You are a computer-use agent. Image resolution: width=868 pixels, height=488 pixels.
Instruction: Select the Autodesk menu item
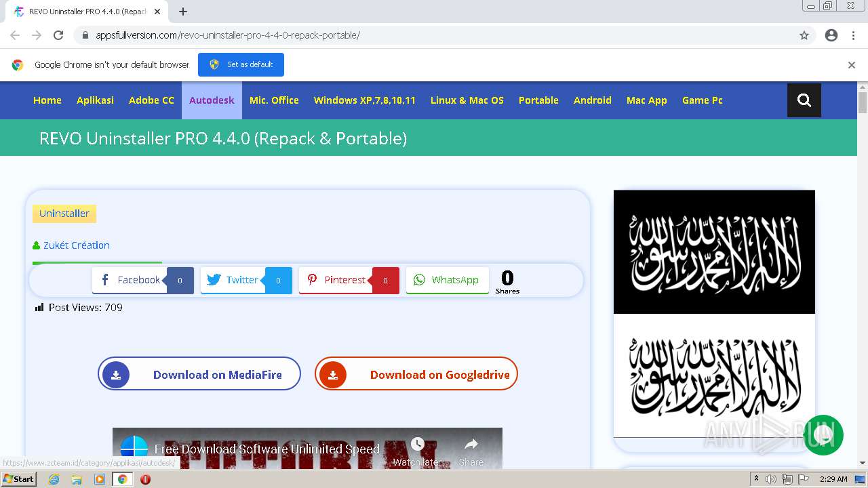pyautogui.click(x=212, y=100)
